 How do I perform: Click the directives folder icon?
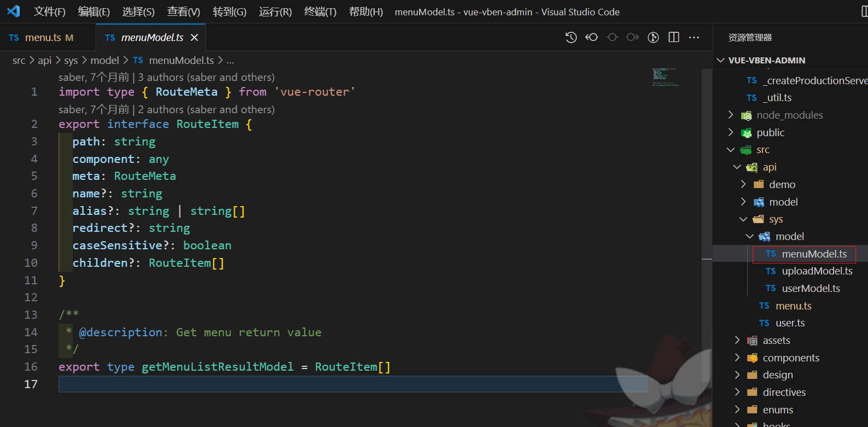click(752, 393)
